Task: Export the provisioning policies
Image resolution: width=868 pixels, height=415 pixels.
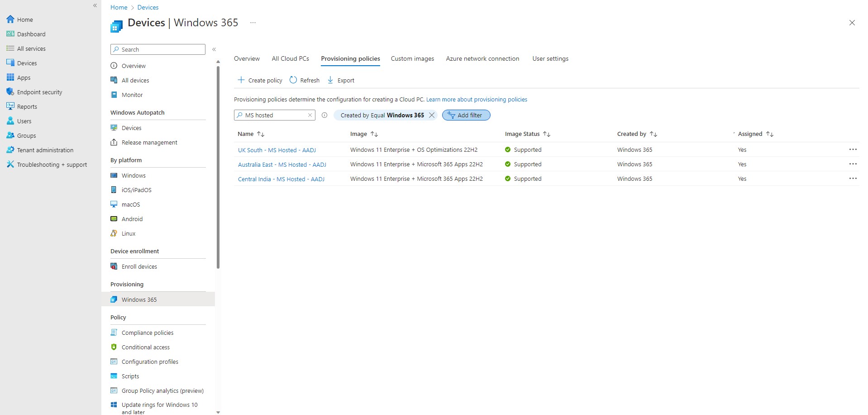Action: click(x=340, y=80)
